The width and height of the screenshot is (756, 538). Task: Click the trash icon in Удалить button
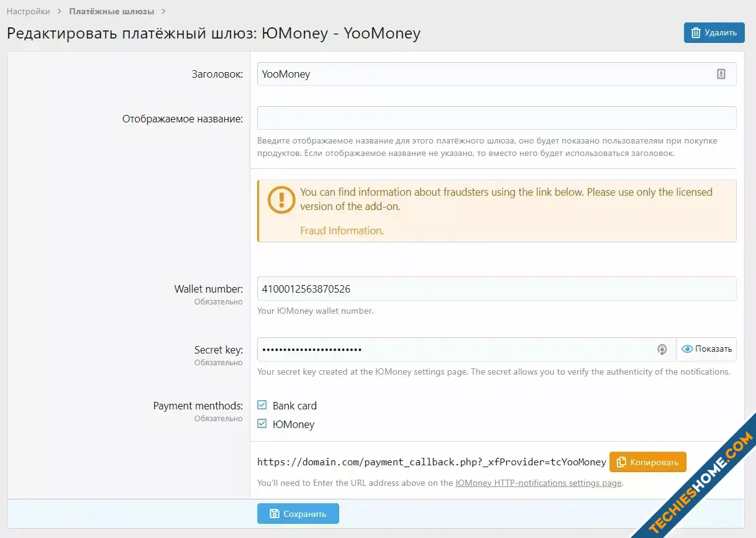696,33
